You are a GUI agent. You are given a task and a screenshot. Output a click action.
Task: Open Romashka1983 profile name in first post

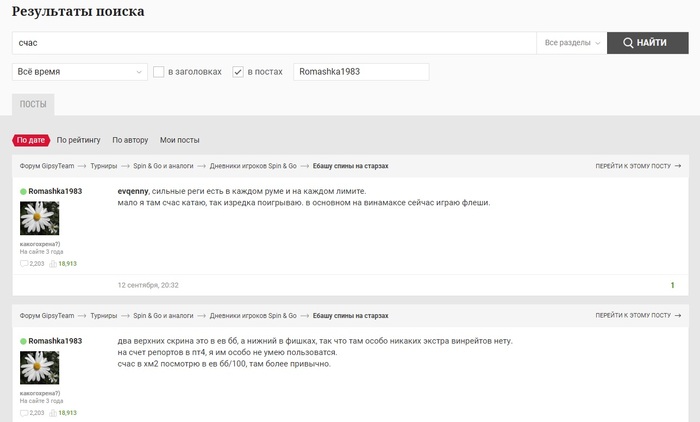coord(55,191)
